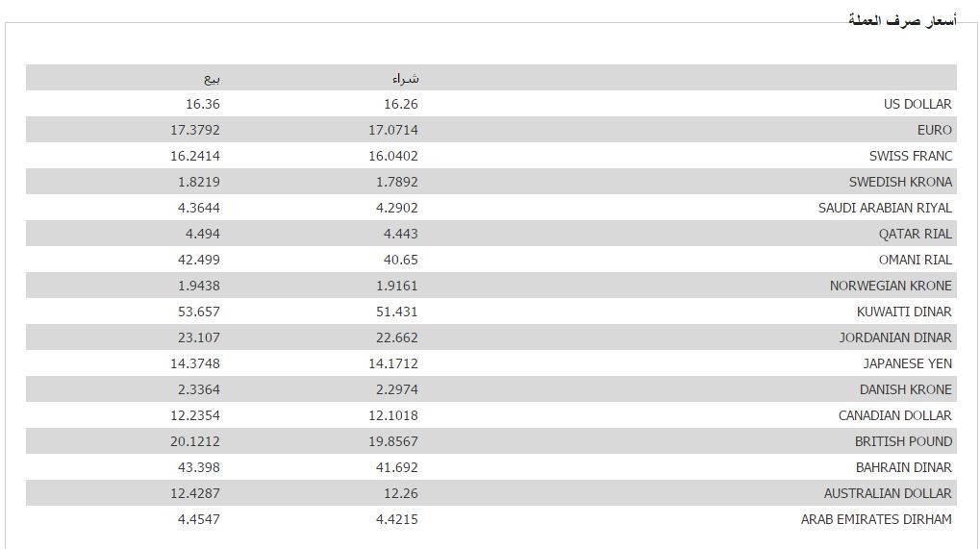The width and height of the screenshot is (980, 549).
Task: Select the BRITISH POUND row label
Action: 903,441
